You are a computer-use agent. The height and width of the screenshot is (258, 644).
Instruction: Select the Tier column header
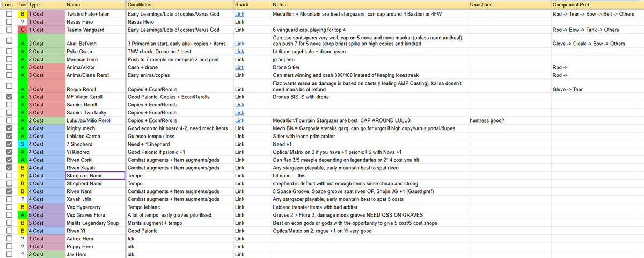[x=22, y=4]
